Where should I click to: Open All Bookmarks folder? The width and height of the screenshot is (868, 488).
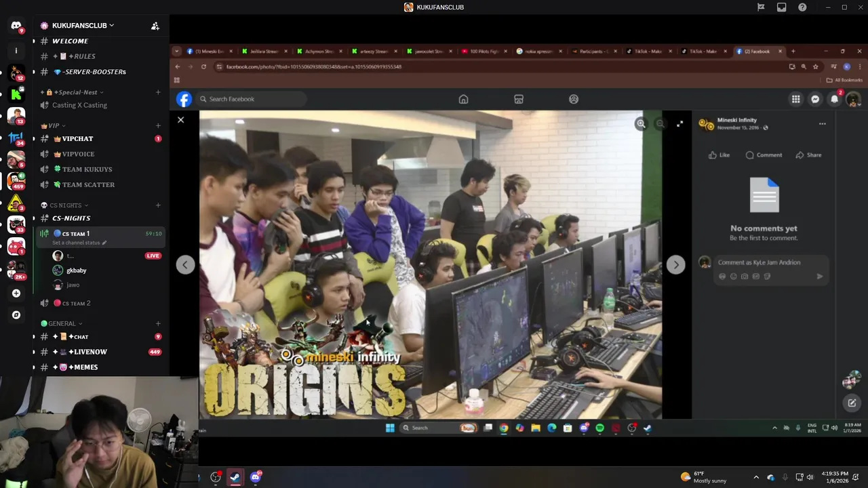(x=844, y=80)
